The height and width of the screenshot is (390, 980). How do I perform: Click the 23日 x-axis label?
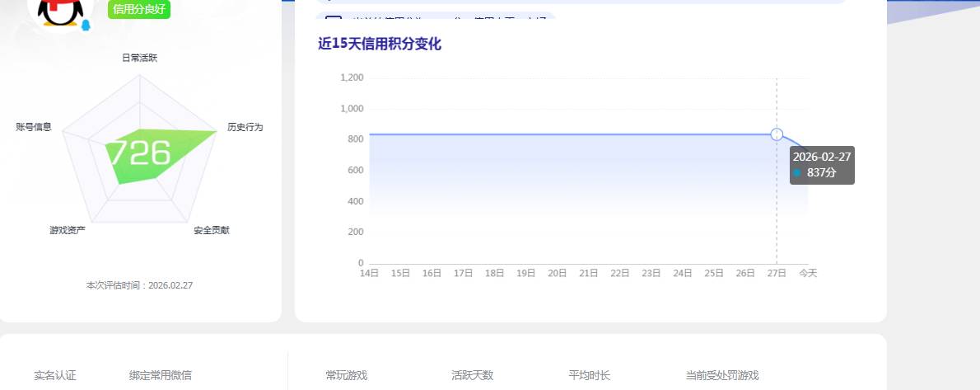tap(651, 273)
